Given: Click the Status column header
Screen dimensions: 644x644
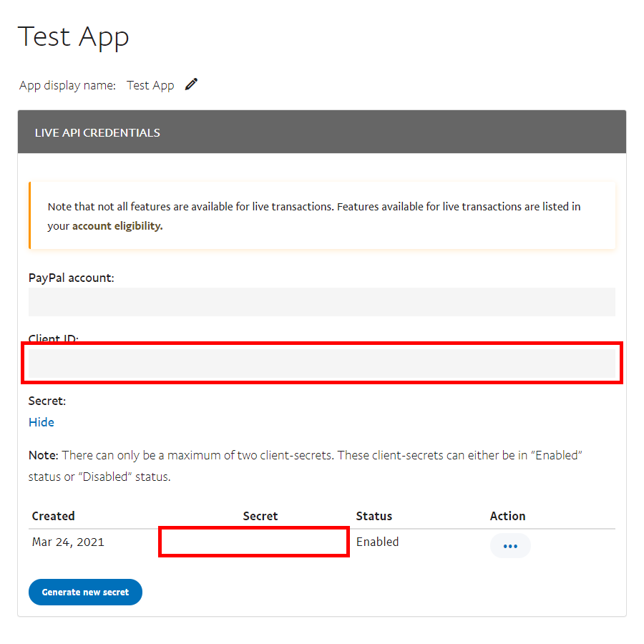Looking at the screenshot, I should (374, 516).
